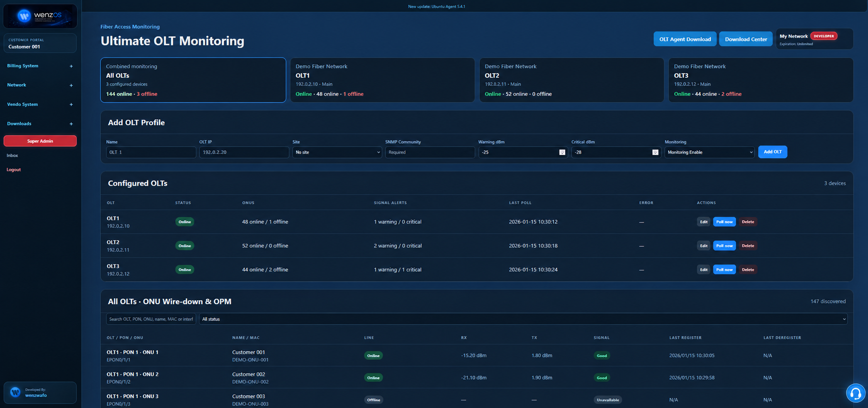Expand the Network sidebar section
Screen dimensions: 868x408
[x=40, y=85]
